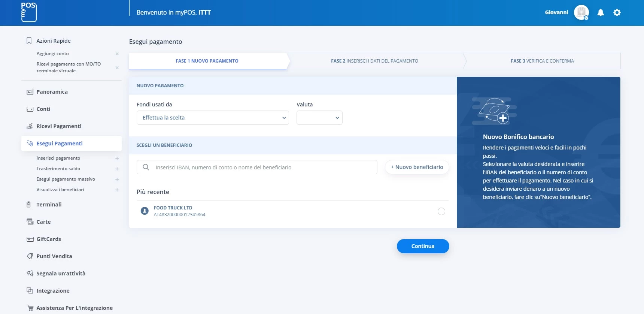This screenshot has height=314, width=644.
Task: Click the Nuovo beneficiario button
Action: point(417,167)
